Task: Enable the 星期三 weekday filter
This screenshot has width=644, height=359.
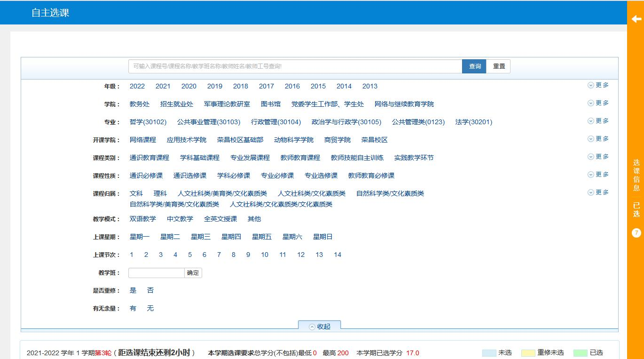Action: coord(201,237)
